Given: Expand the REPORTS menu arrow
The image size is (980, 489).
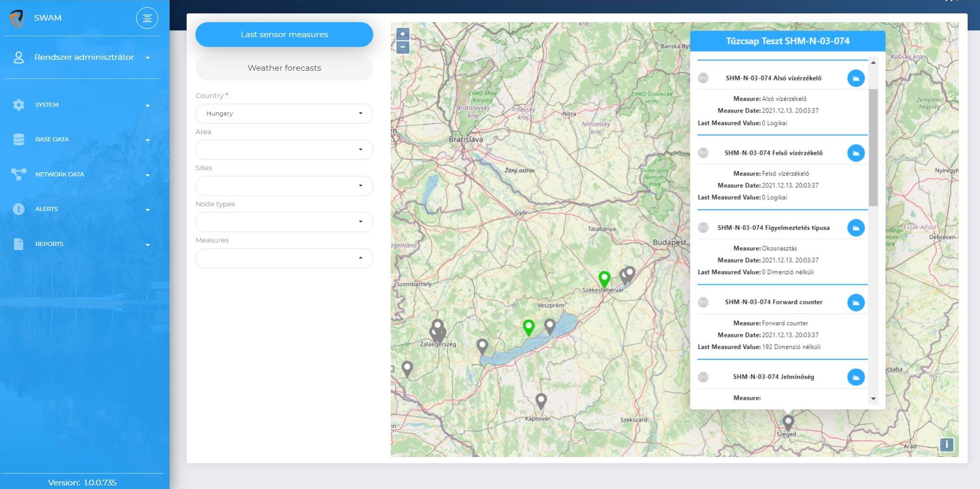Looking at the screenshot, I should point(148,245).
